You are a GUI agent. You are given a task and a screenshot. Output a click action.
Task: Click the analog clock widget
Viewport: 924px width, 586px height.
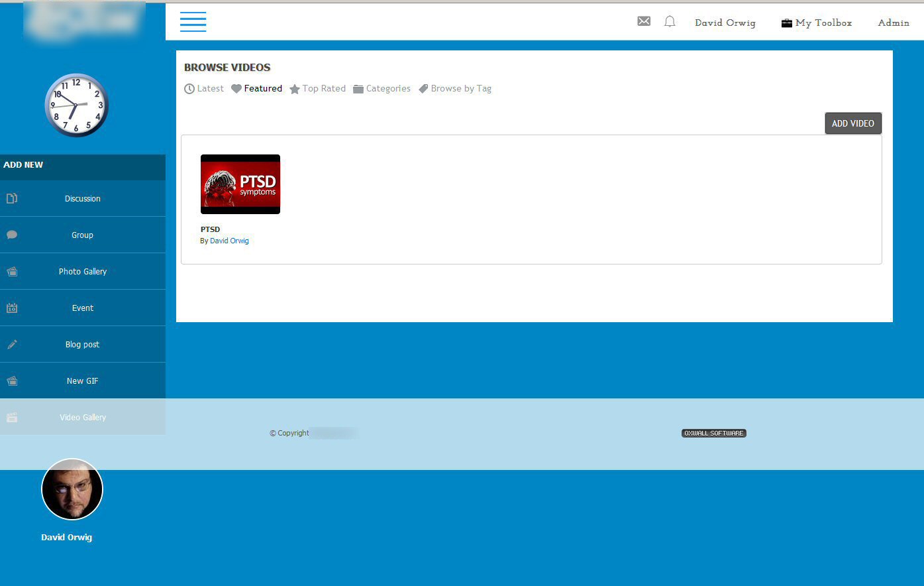76,105
